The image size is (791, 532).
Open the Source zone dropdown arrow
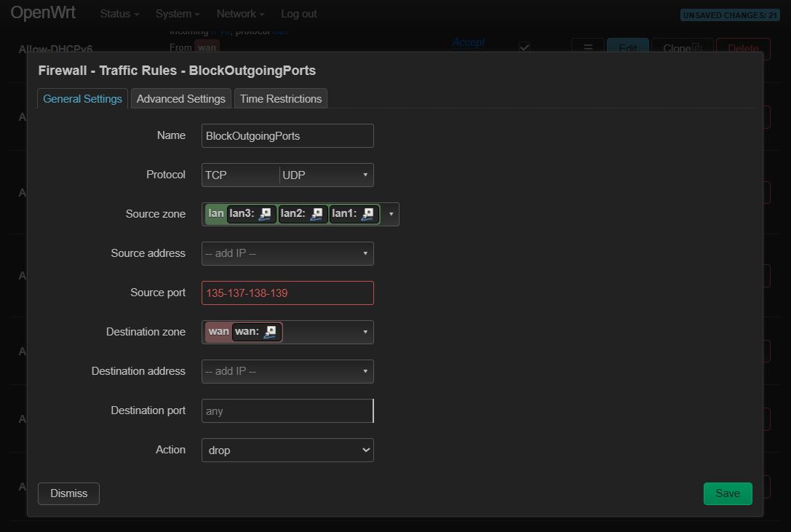[x=391, y=214]
